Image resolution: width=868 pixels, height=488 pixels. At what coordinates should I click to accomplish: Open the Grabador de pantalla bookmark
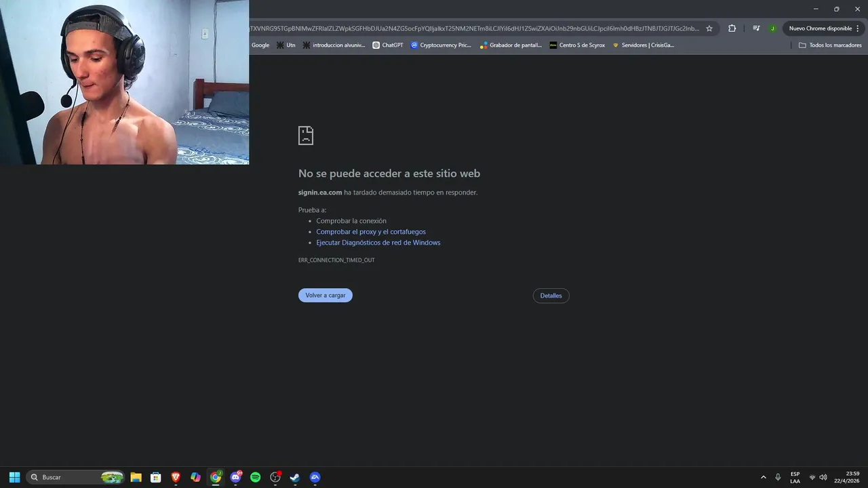pyautogui.click(x=511, y=45)
